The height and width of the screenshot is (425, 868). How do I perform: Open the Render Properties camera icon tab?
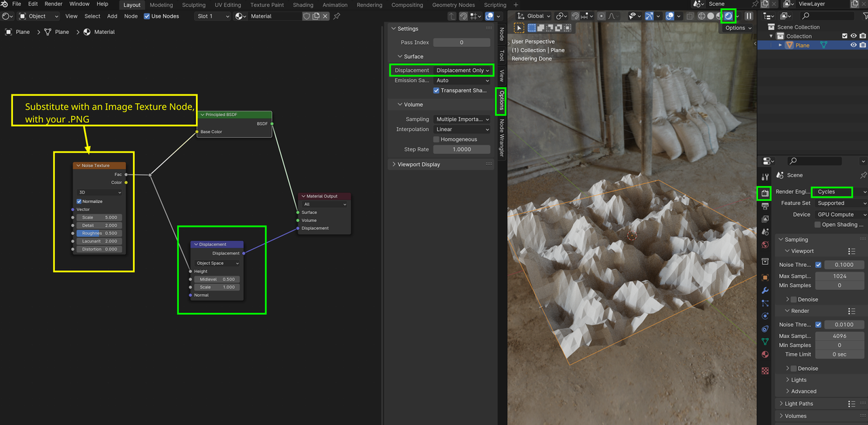click(765, 193)
